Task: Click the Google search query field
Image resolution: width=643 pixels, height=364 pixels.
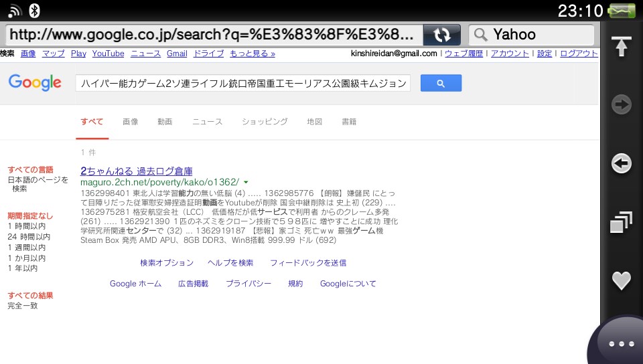Action: point(243,84)
